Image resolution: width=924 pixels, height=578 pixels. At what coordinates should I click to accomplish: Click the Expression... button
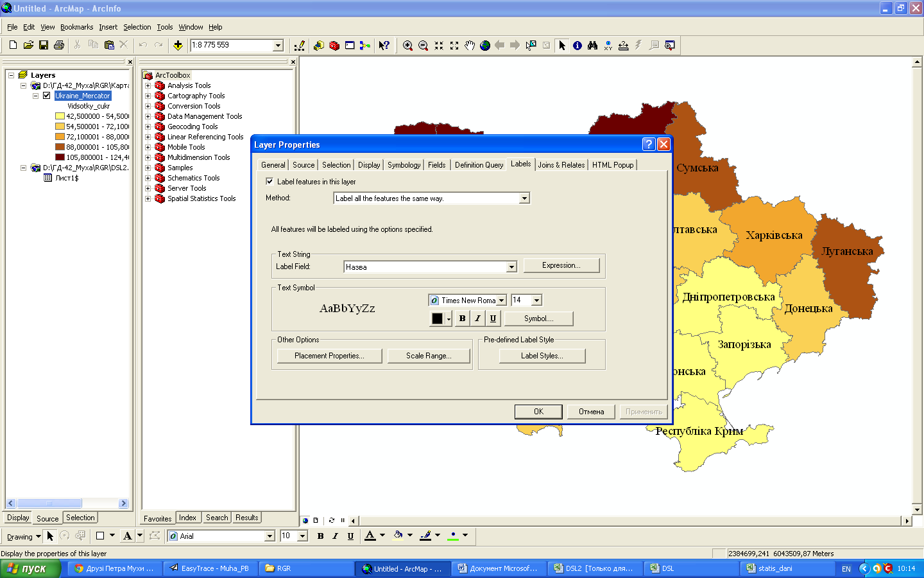(x=561, y=265)
